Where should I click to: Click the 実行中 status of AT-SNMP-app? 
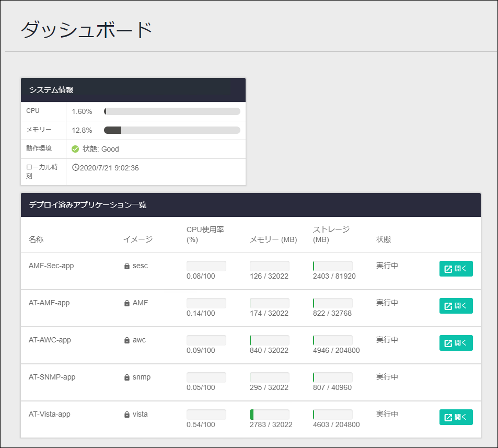coord(387,377)
